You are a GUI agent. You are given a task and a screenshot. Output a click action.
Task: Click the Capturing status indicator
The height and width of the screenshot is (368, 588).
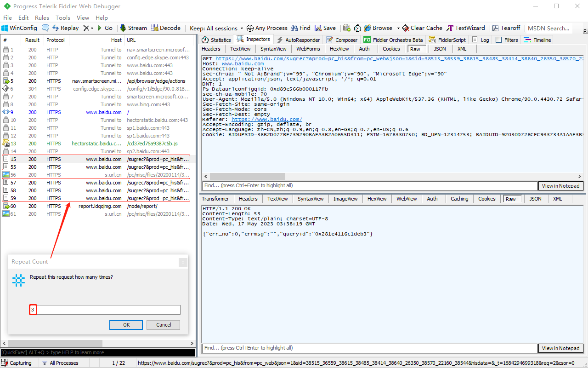click(17, 363)
